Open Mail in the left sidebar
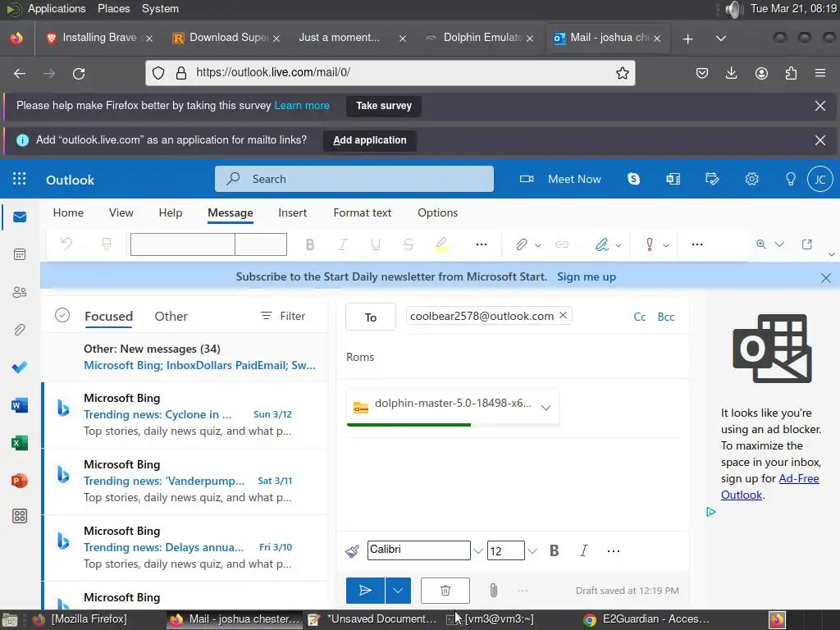Viewport: 840px width, 630px height. pyautogui.click(x=20, y=217)
